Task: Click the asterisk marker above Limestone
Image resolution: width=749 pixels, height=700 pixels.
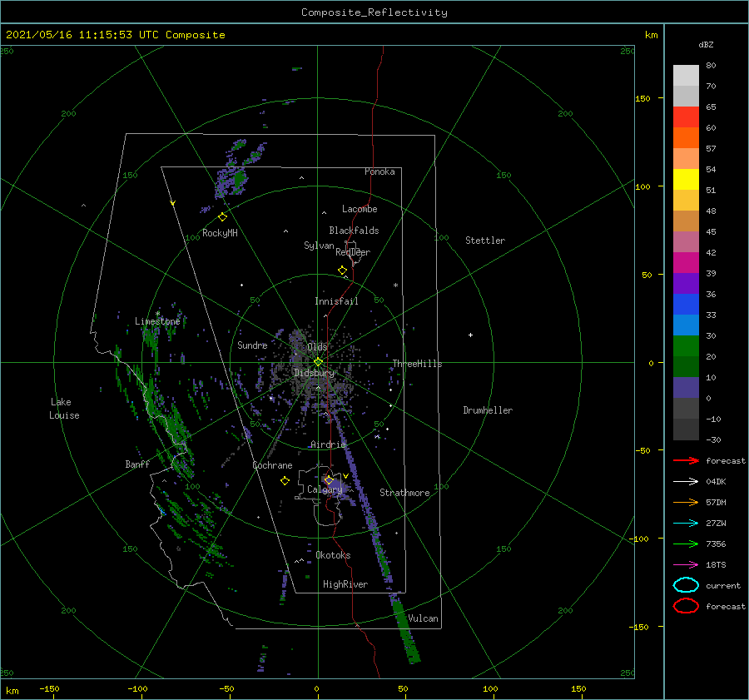Action: pyautogui.click(x=157, y=314)
